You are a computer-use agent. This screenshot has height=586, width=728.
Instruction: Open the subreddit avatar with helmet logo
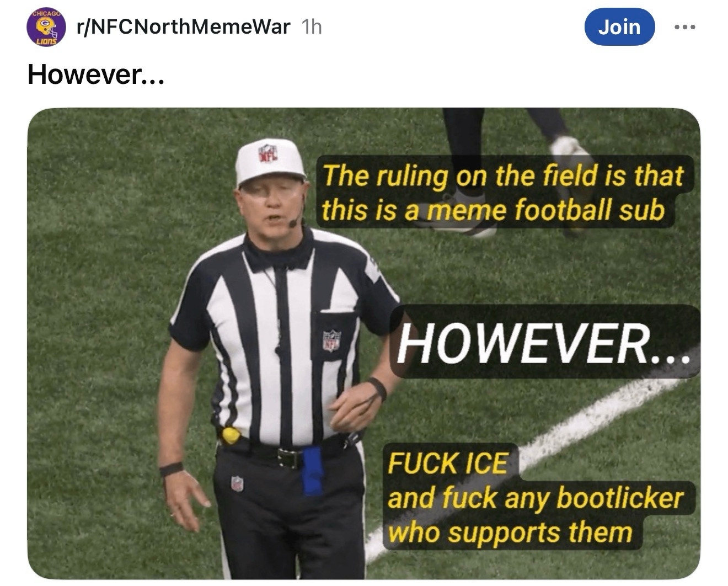[46, 27]
